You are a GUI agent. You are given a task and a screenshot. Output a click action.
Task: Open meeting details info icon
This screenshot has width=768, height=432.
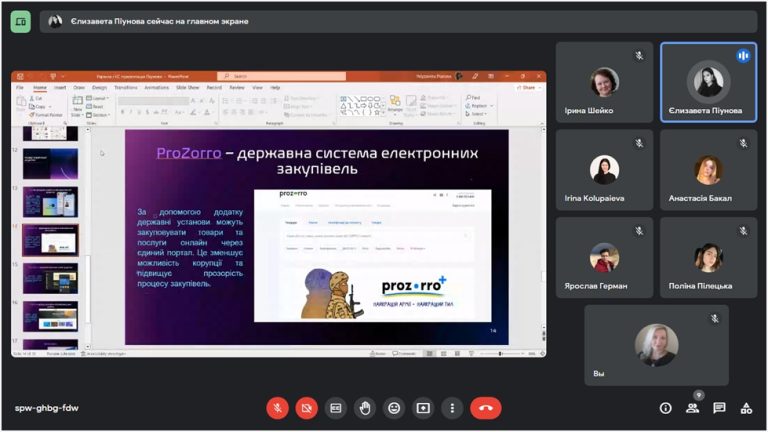(x=665, y=408)
